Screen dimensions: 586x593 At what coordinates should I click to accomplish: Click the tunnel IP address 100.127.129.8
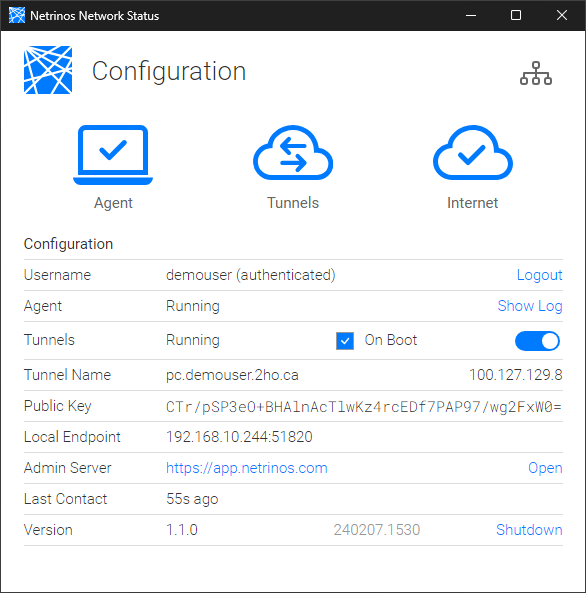point(516,375)
